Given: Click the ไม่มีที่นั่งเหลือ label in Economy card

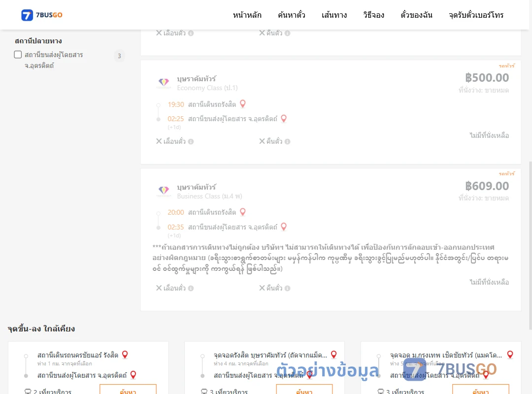Looking at the screenshot, I should 489,135.
